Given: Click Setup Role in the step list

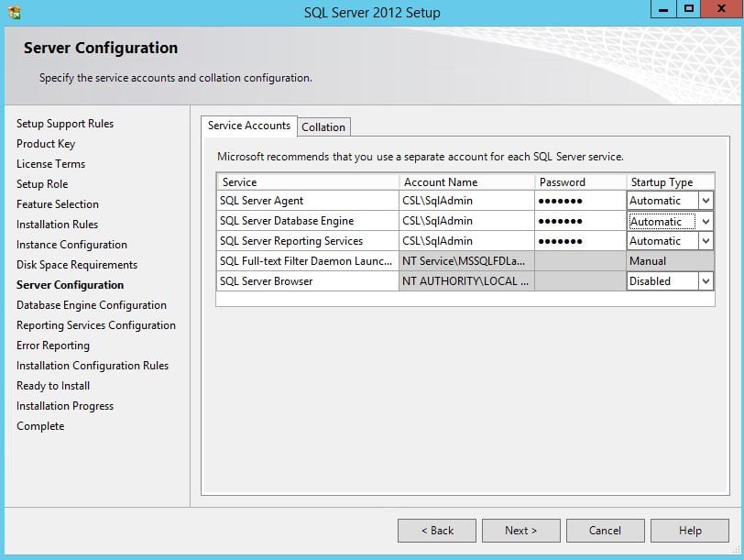Looking at the screenshot, I should point(42,184).
